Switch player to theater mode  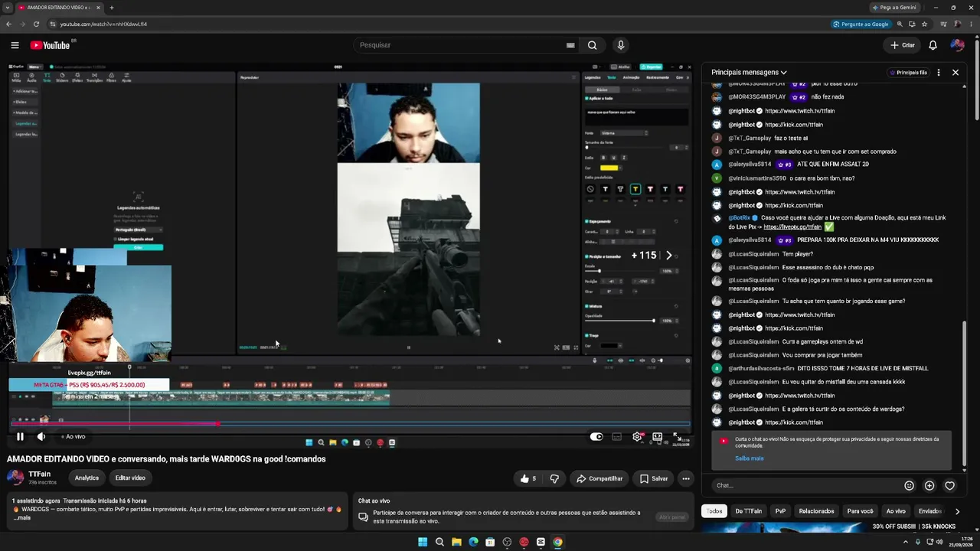coord(657,437)
